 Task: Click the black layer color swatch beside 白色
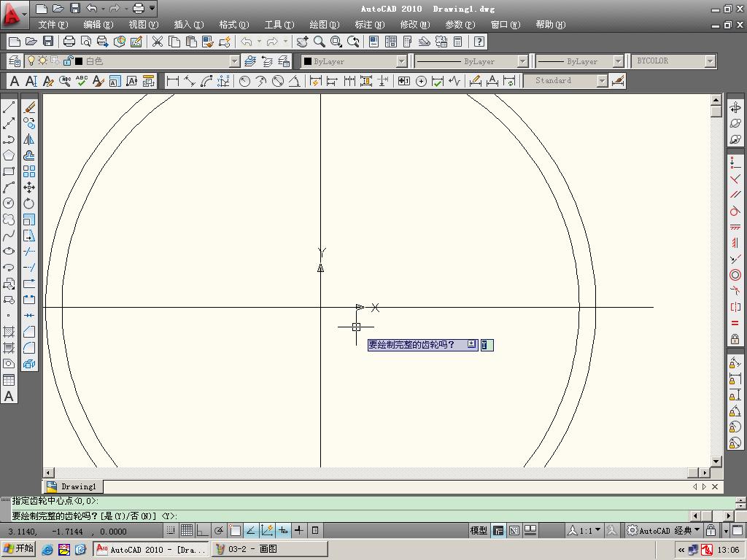coord(79,61)
